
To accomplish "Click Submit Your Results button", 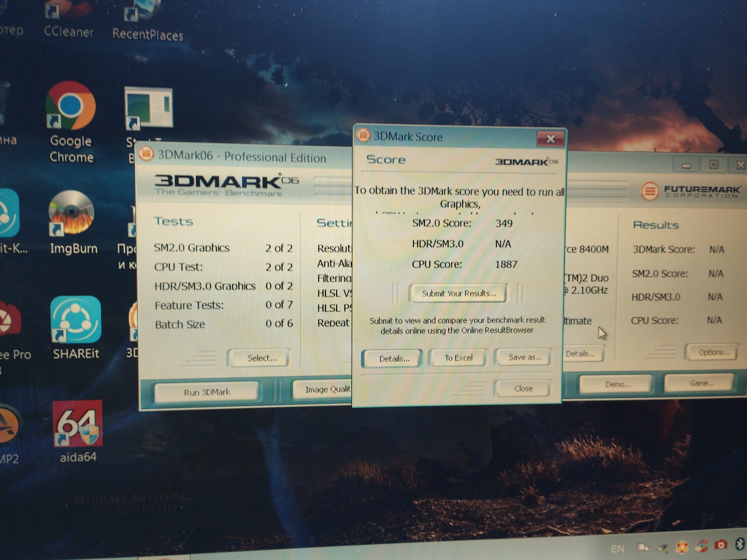I will coord(459,293).
